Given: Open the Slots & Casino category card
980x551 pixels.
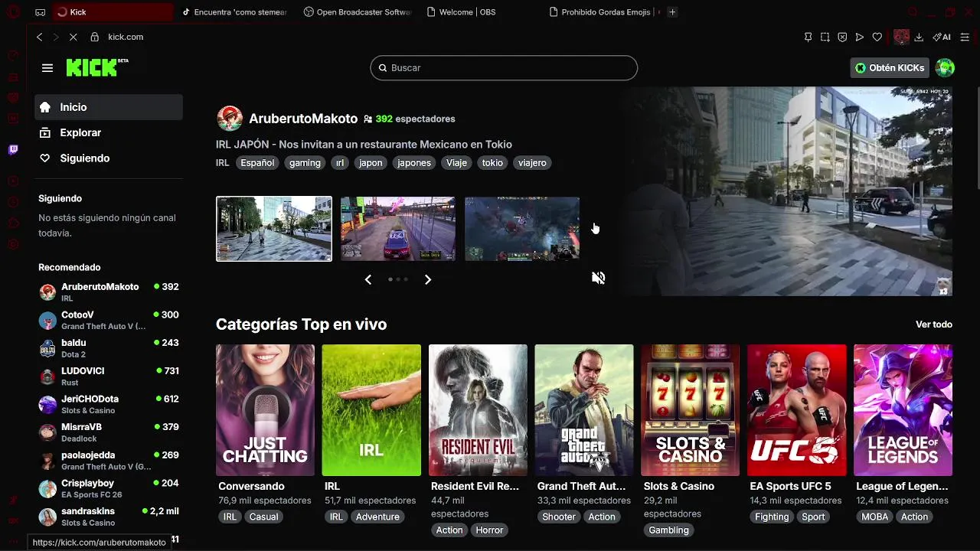Looking at the screenshot, I should (x=690, y=410).
